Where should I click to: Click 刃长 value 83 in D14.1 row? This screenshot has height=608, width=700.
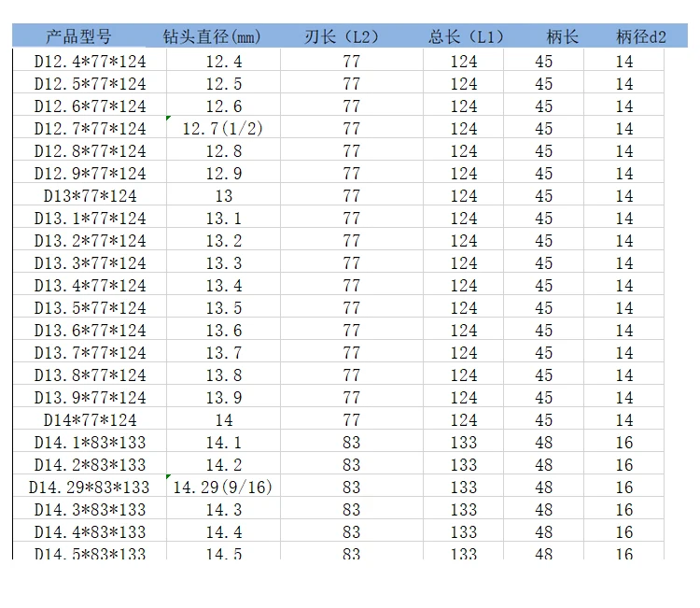click(x=351, y=443)
